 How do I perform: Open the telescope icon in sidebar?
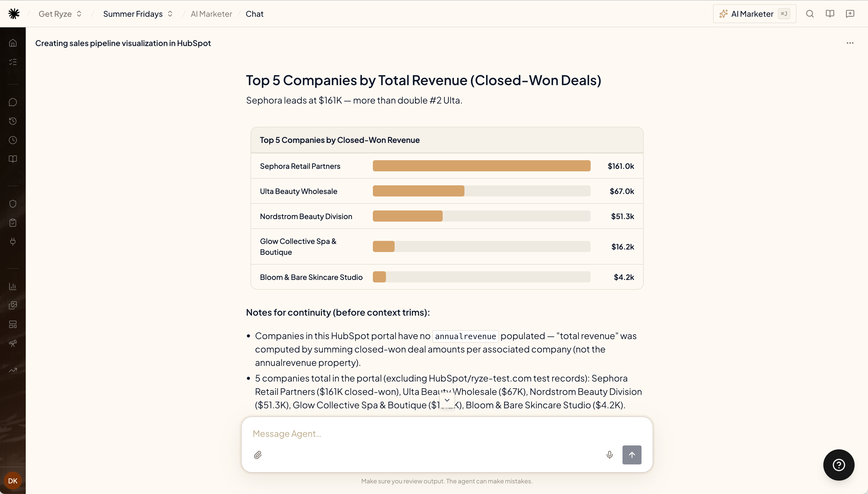tap(13, 343)
